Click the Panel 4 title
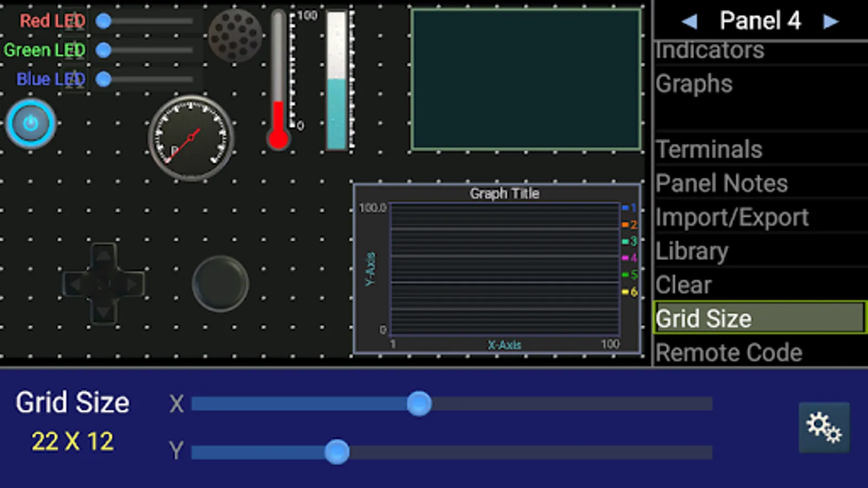The width and height of the screenshot is (868, 488). (760, 22)
